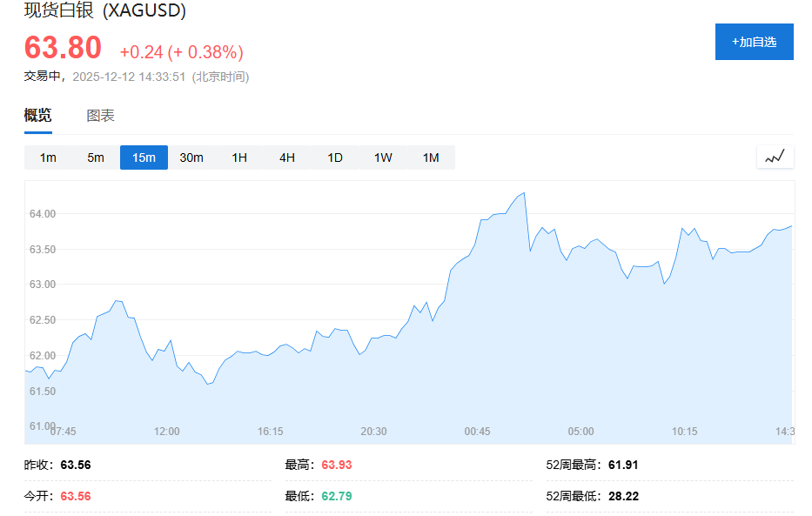Toggle the line chart style icon

774,157
